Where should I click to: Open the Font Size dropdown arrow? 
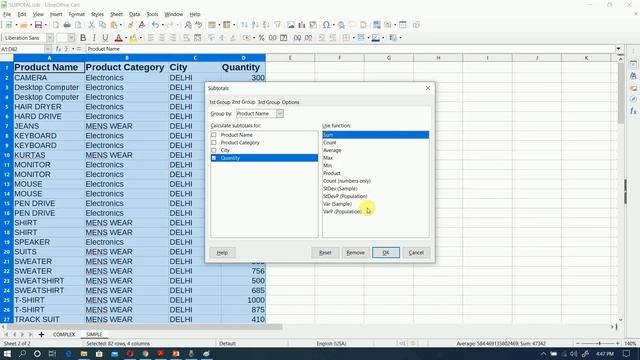point(71,38)
